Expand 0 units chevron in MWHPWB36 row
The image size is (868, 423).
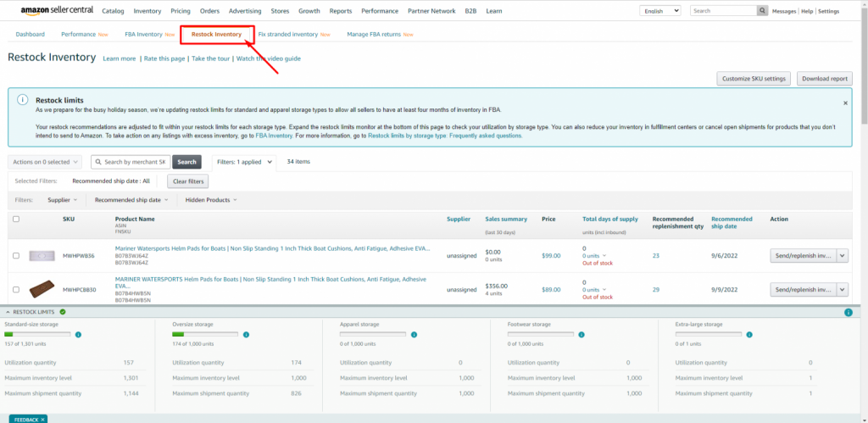coord(604,256)
